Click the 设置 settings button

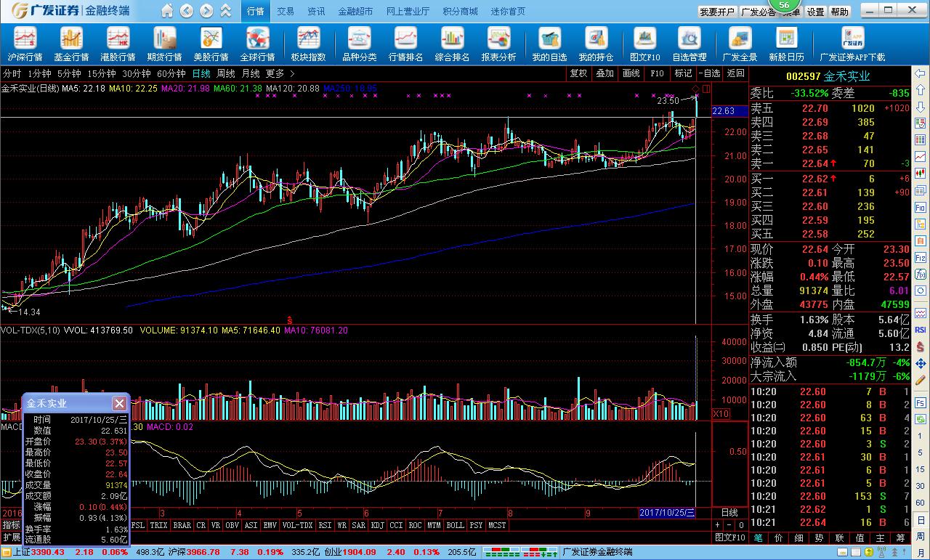point(816,12)
